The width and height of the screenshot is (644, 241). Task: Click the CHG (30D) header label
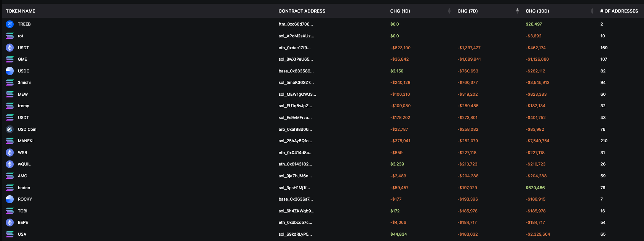[x=537, y=11]
